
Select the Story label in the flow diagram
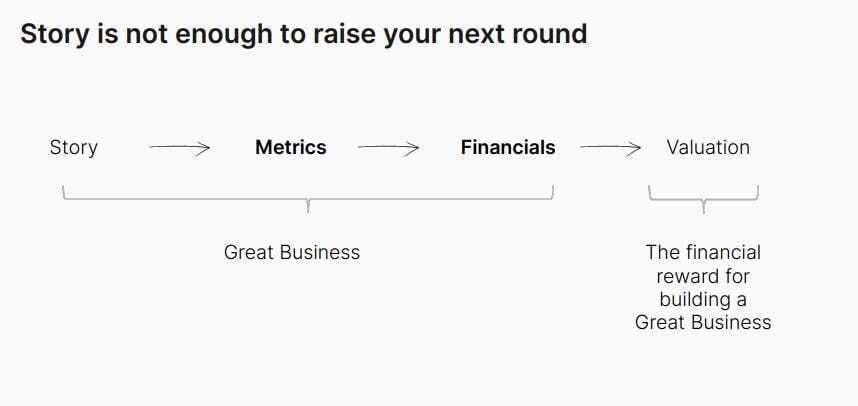click(73, 148)
